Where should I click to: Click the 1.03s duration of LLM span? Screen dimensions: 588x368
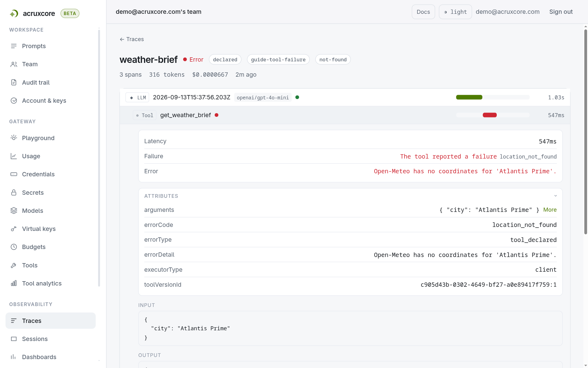pos(556,98)
